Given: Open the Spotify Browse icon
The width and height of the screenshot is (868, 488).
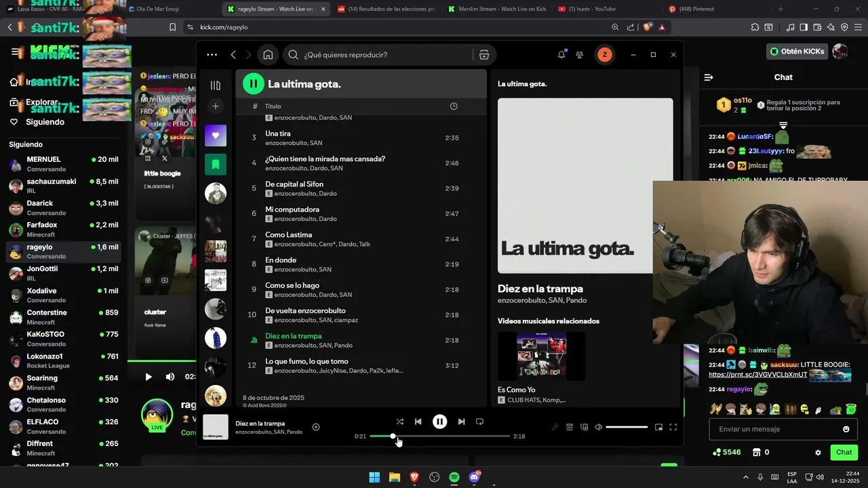Looking at the screenshot, I should (x=484, y=55).
